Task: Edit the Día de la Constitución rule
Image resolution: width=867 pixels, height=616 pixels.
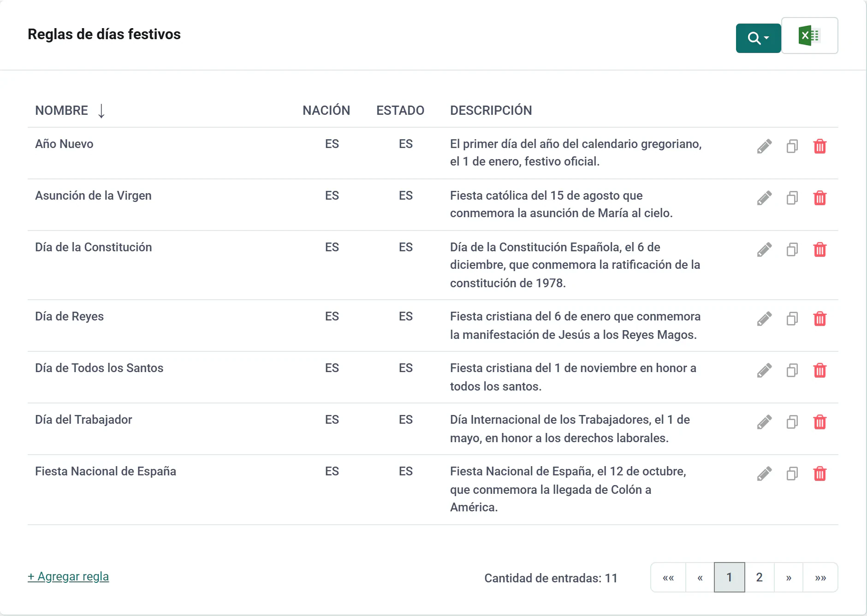Action: pos(764,250)
